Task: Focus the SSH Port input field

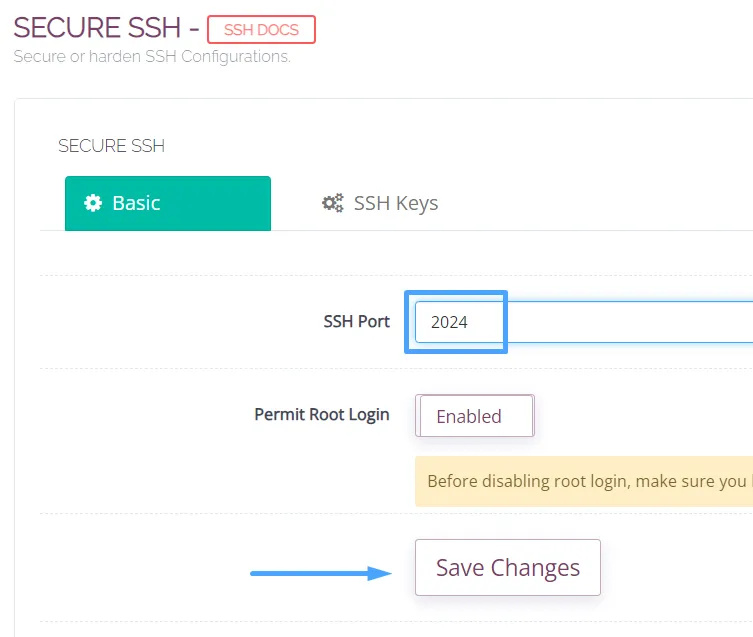Action: [x=620, y=322]
